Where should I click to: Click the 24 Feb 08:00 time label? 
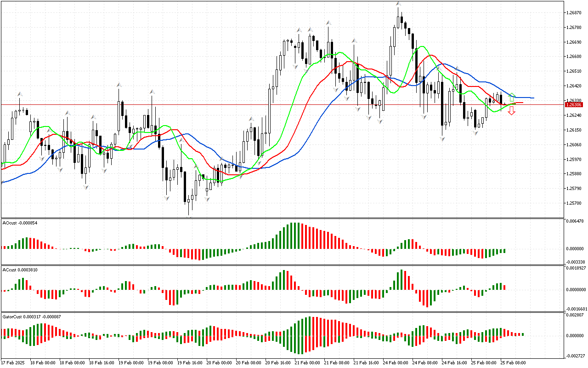424,363
